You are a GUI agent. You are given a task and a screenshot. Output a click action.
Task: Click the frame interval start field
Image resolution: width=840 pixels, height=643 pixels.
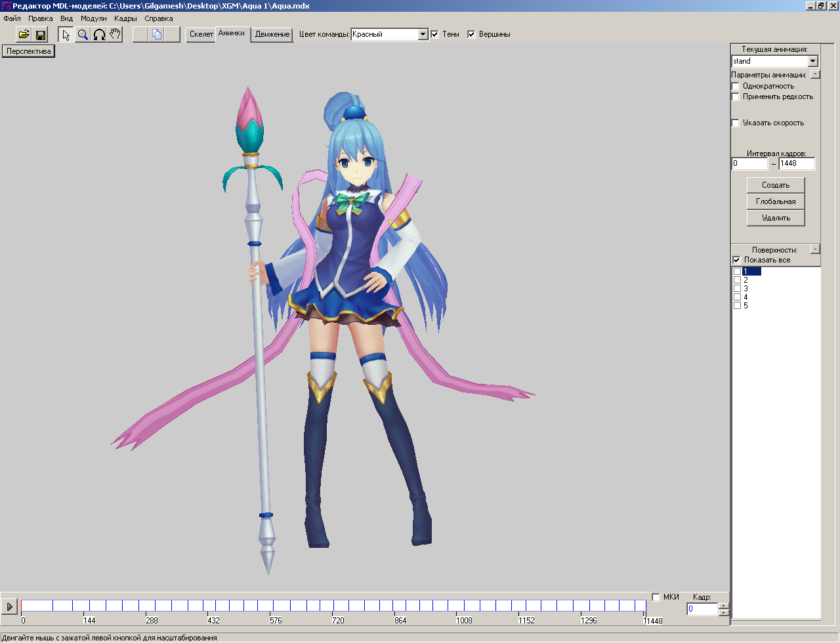coord(749,163)
